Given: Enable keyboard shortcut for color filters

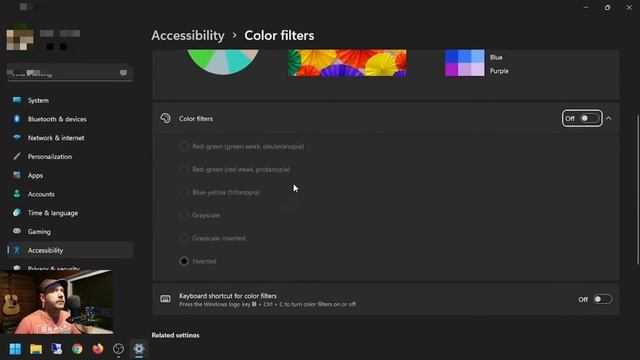Looking at the screenshot, I should [602, 299].
